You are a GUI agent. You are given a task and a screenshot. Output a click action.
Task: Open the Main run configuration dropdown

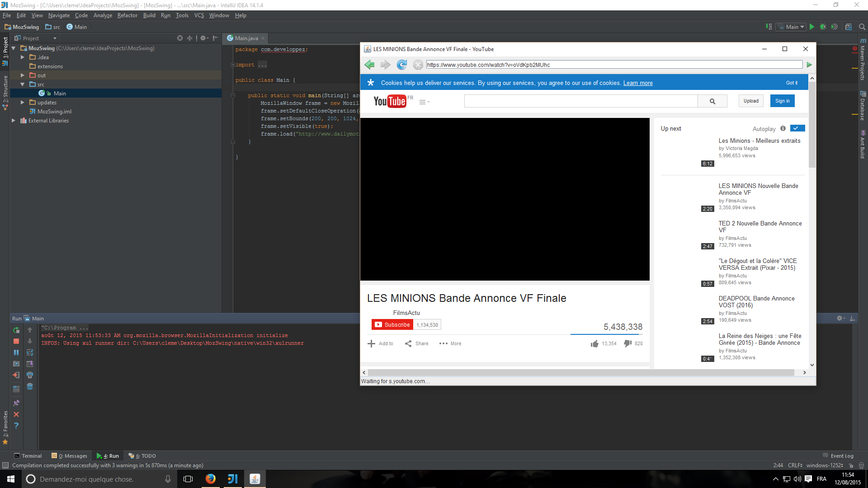(791, 27)
